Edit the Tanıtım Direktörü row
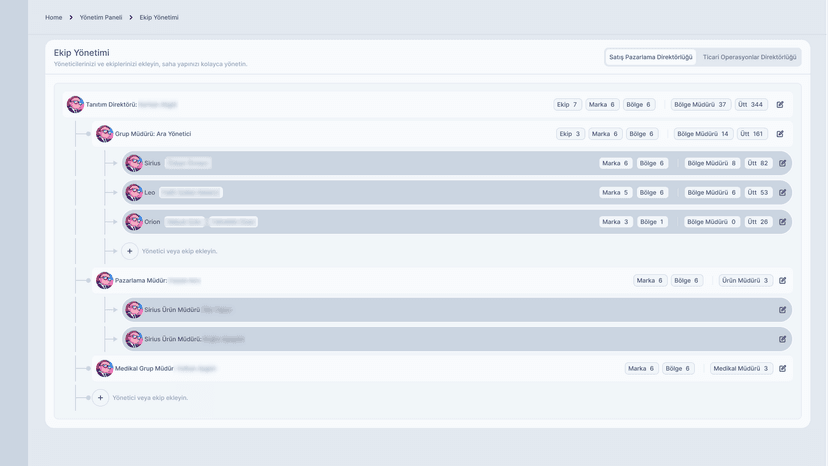This screenshot has width=828, height=466. pyautogui.click(x=780, y=104)
